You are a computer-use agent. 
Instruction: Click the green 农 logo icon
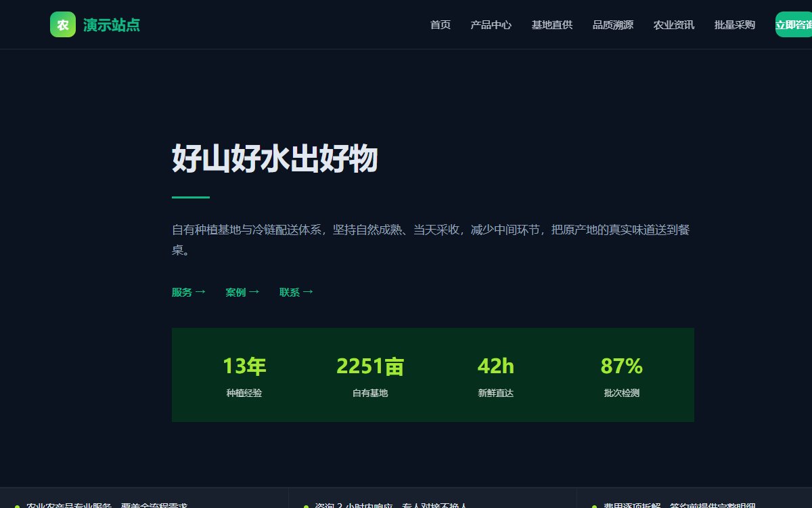[62, 25]
